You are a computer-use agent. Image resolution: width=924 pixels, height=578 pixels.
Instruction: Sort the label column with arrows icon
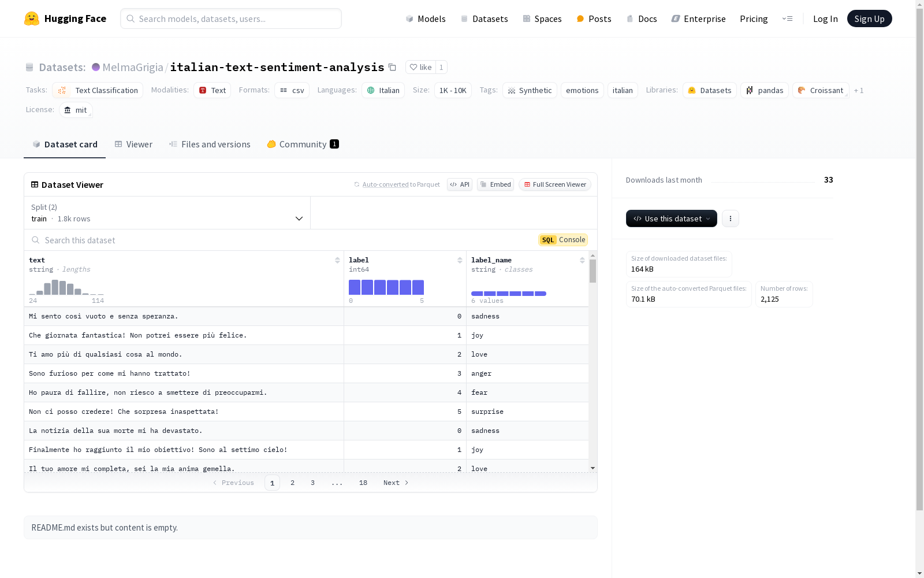click(x=460, y=260)
